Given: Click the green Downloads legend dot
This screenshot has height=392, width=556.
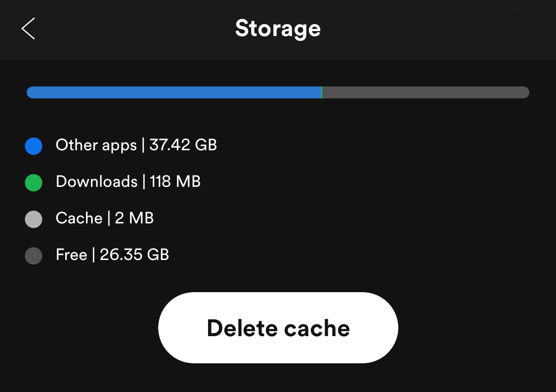Looking at the screenshot, I should [34, 182].
